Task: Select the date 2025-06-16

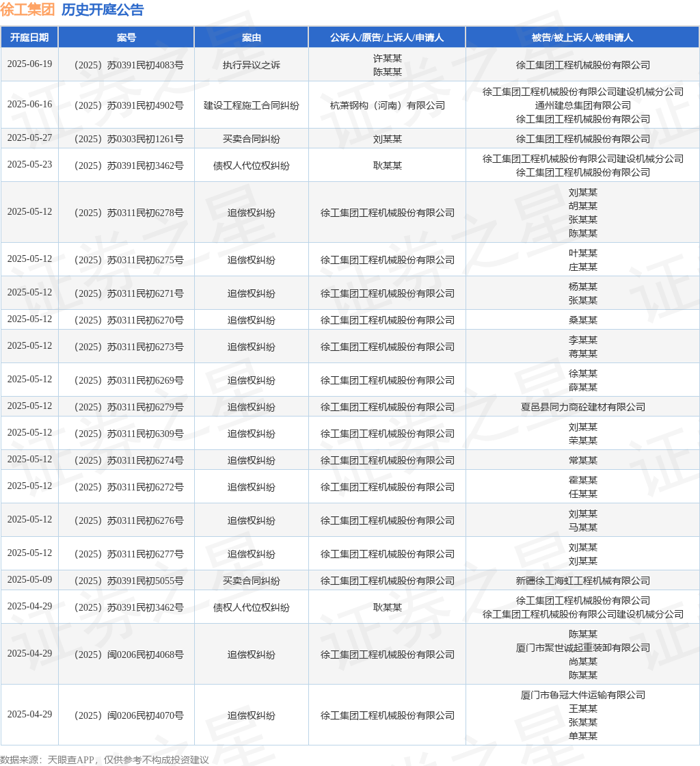Action: [30, 104]
